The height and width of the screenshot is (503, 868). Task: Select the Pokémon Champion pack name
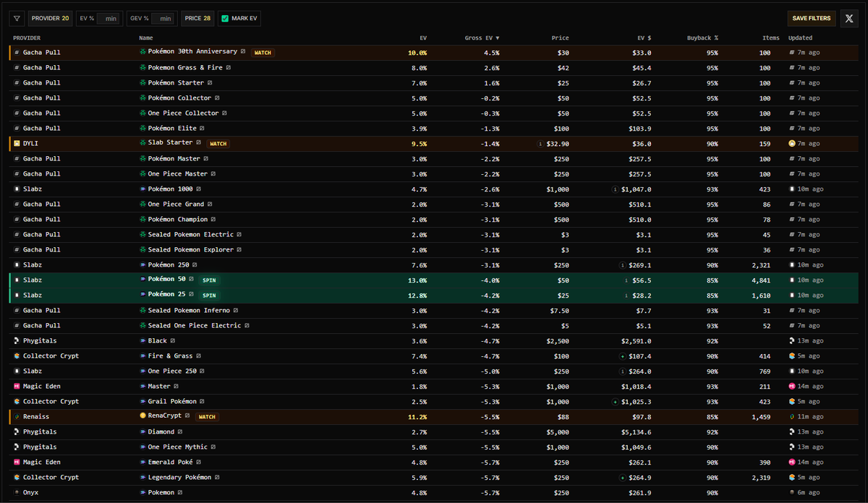point(177,219)
